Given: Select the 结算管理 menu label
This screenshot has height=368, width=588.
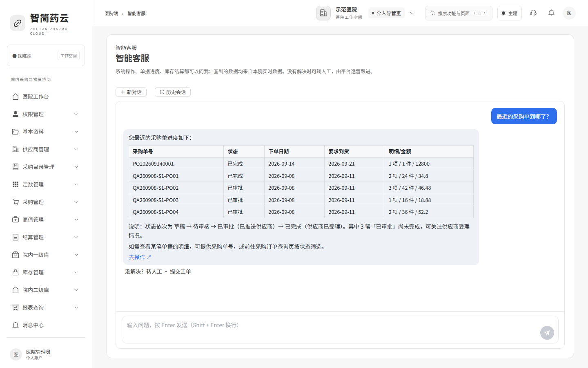Looking at the screenshot, I should (x=33, y=237).
